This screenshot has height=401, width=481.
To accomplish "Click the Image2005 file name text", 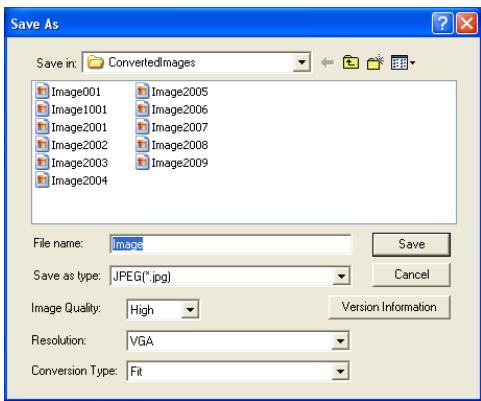I will [x=180, y=92].
